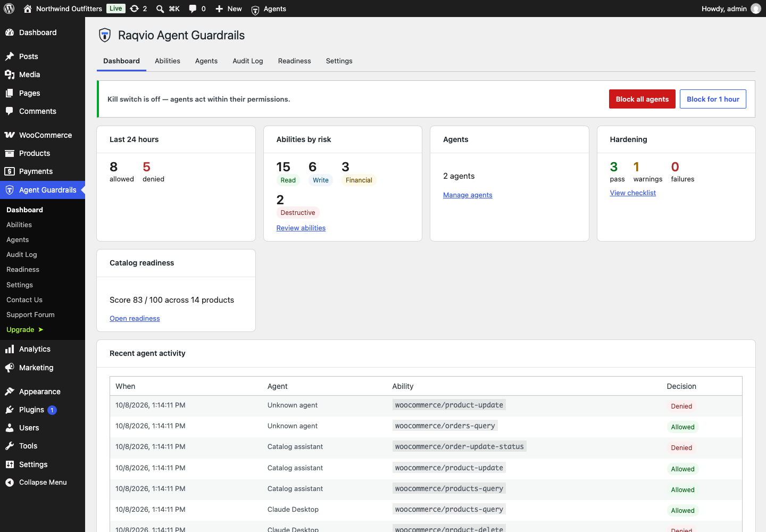
Task: Click the Open readiness link
Action: (x=135, y=319)
